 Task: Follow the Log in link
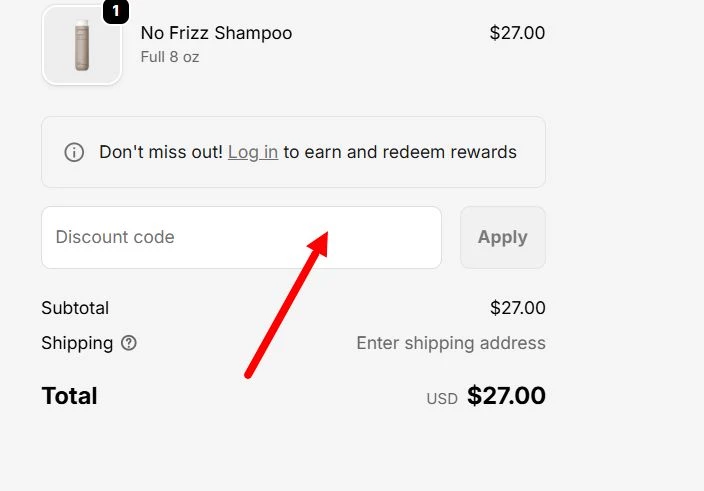pyautogui.click(x=253, y=152)
